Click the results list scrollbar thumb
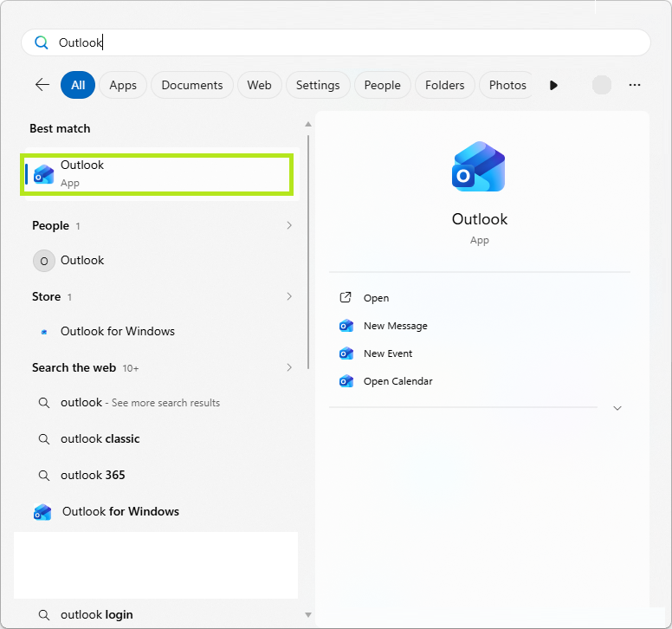 (x=308, y=252)
